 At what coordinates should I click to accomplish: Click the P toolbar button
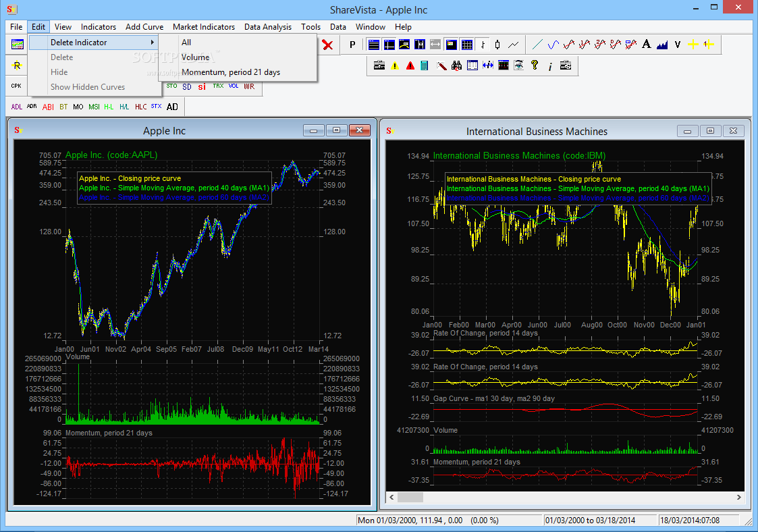point(352,45)
